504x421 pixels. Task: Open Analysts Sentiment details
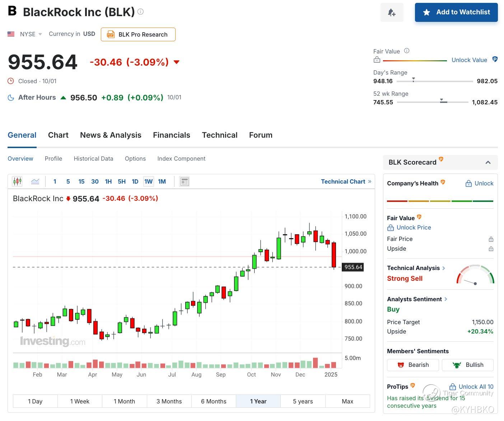coord(417,299)
